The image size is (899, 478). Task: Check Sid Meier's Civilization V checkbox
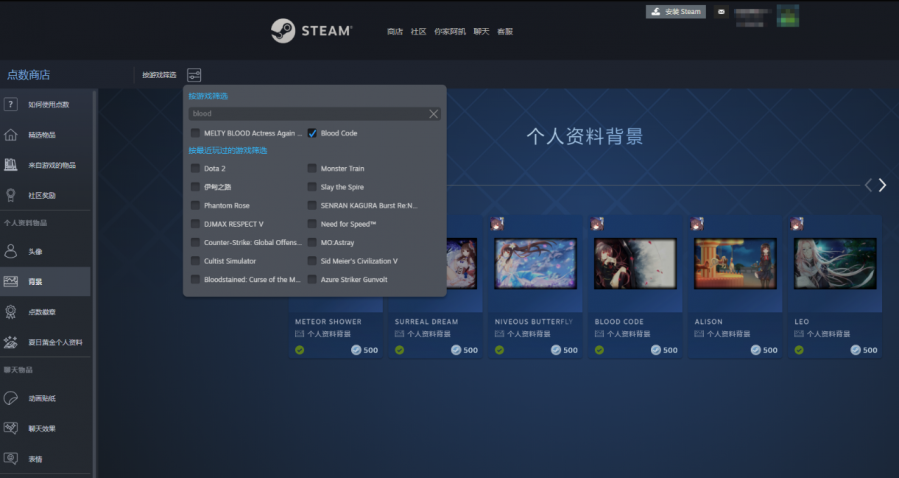(x=312, y=261)
